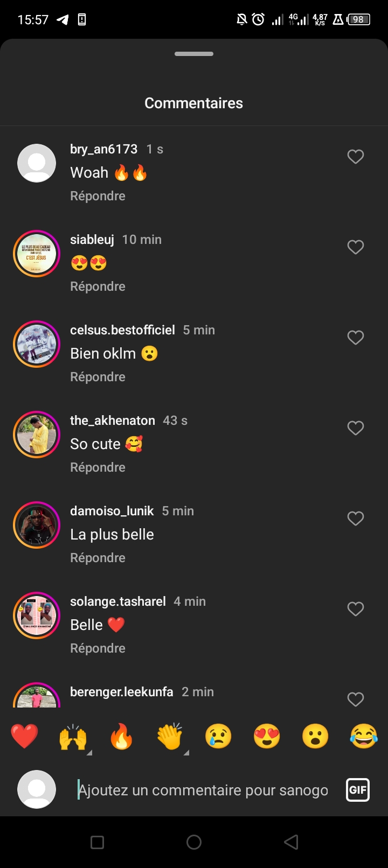The width and height of the screenshot is (388, 868).
Task: Like the_akhenaton's "So cute" comment
Action: click(355, 428)
